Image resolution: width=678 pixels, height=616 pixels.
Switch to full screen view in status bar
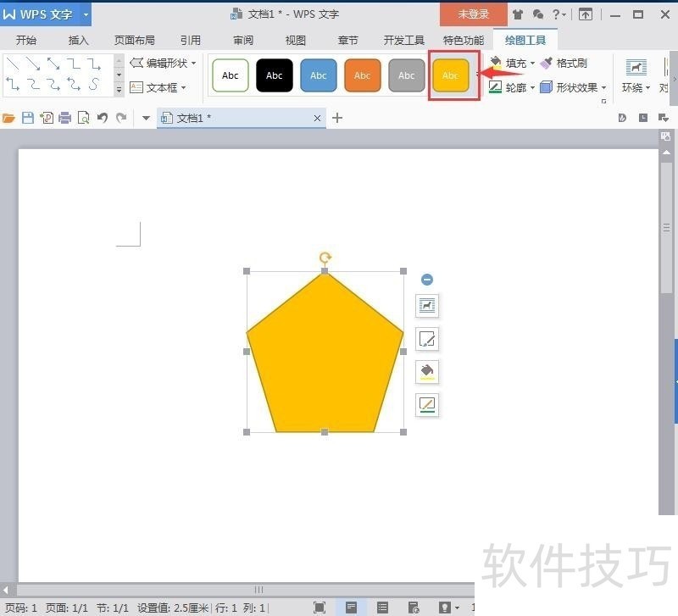coord(320,608)
